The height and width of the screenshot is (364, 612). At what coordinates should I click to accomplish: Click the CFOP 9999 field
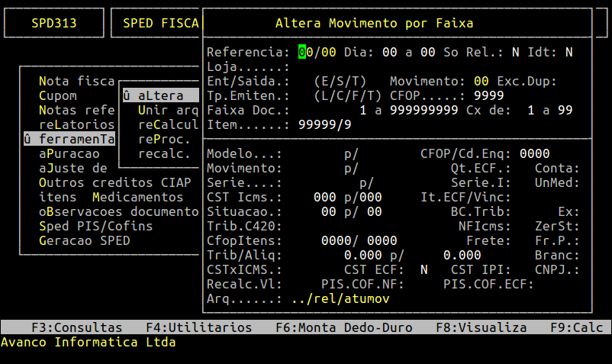click(488, 95)
